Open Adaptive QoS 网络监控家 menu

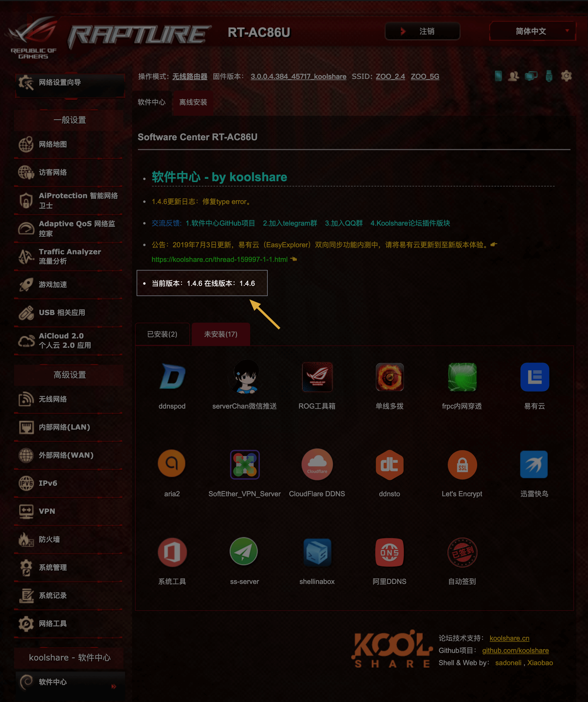point(68,229)
